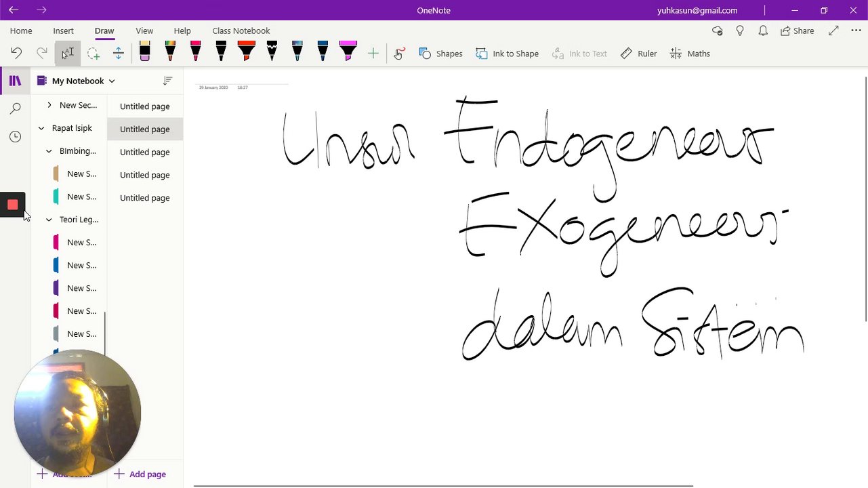Image resolution: width=868 pixels, height=488 pixels.
Task: Select the Draw tab
Action: tap(104, 30)
